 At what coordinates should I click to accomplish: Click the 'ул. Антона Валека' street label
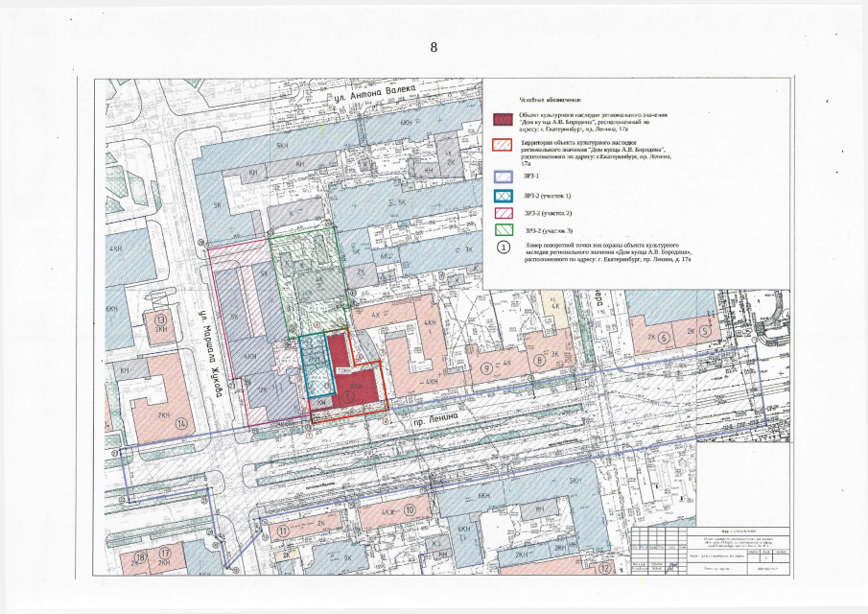(x=373, y=93)
